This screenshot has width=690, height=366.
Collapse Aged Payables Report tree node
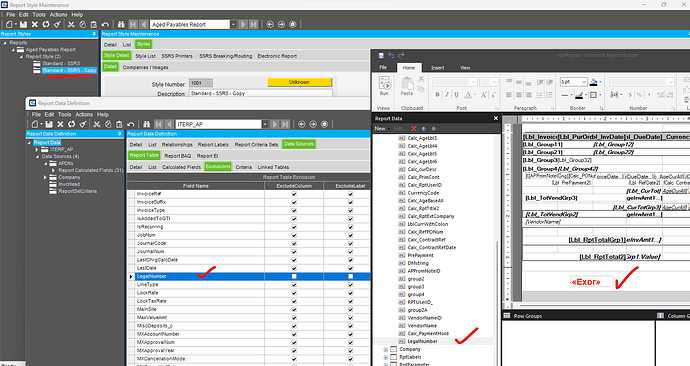point(13,50)
